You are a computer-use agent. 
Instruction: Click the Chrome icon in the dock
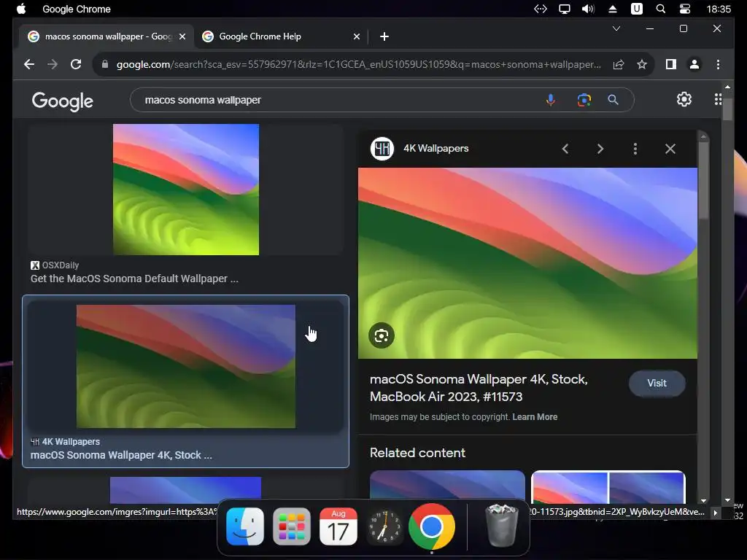pyautogui.click(x=432, y=526)
